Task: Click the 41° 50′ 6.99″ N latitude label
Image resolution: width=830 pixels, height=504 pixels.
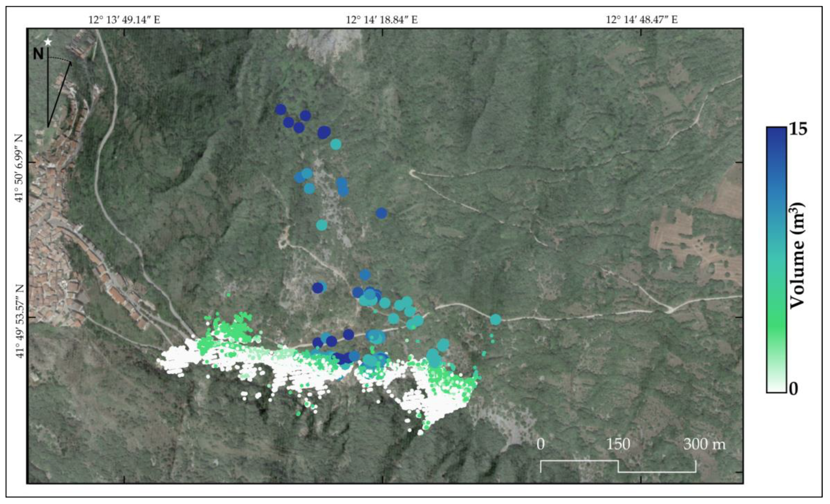Action: pos(19,168)
